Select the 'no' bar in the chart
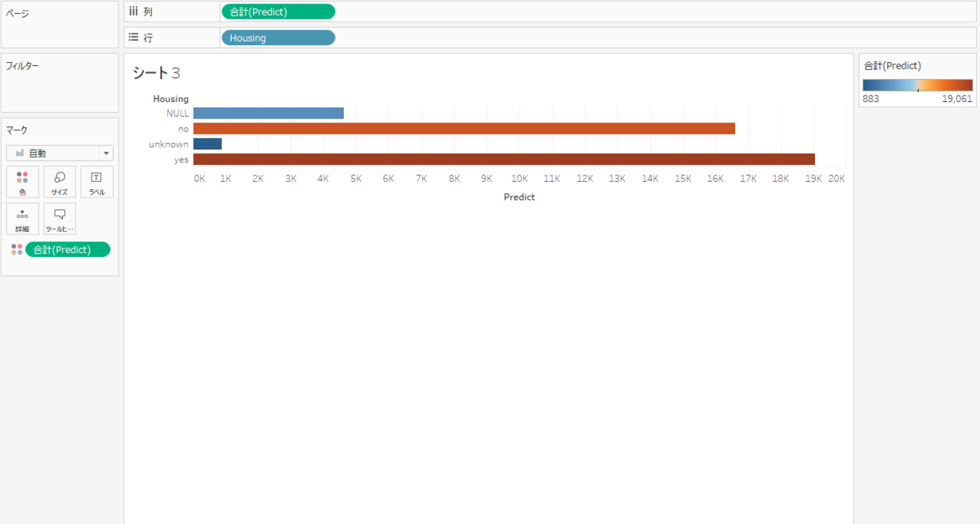Screen dimensions: 980x524 (464, 129)
